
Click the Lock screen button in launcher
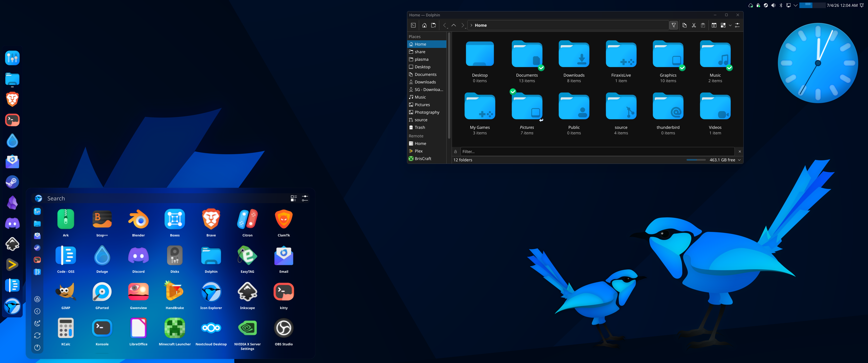pos(37,299)
